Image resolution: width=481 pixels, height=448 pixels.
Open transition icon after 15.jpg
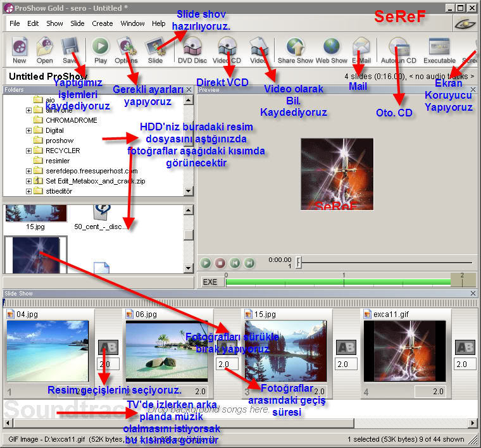[x=346, y=347]
